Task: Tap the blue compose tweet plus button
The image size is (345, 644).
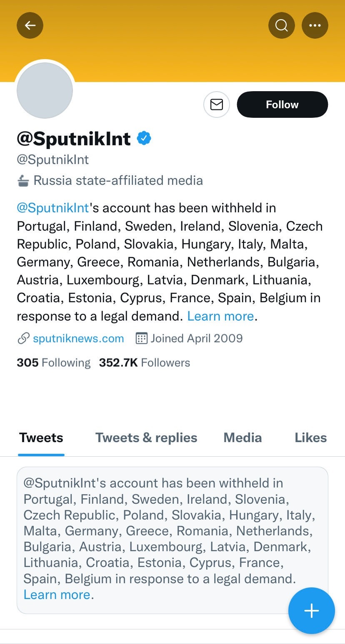Action: pyautogui.click(x=311, y=610)
